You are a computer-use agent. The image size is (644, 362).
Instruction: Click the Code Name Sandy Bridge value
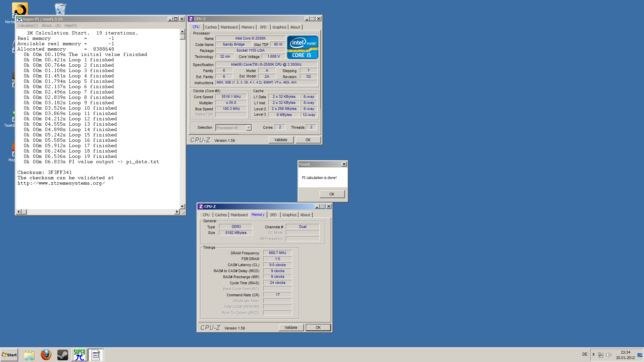[x=233, y=44]
